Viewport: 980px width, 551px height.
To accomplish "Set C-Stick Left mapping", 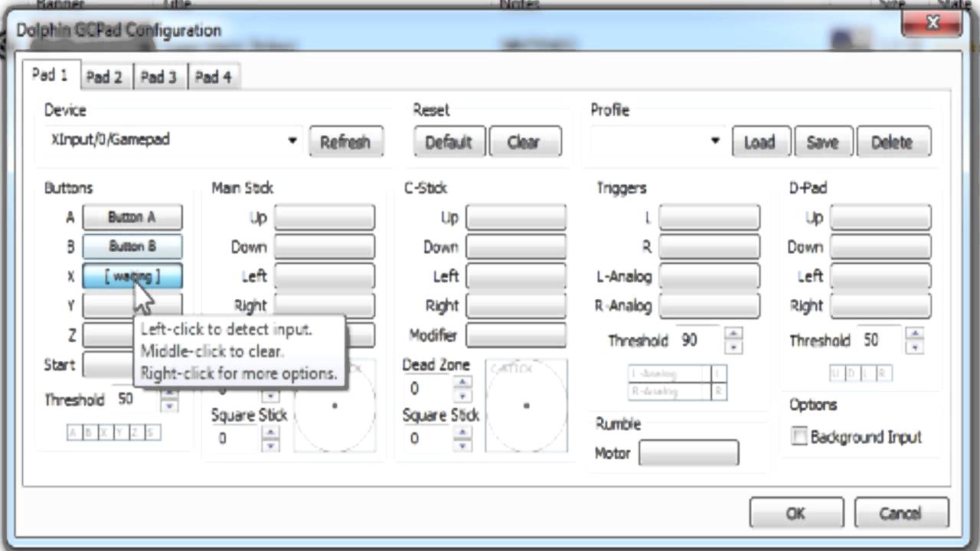I will tap(516, 276).
